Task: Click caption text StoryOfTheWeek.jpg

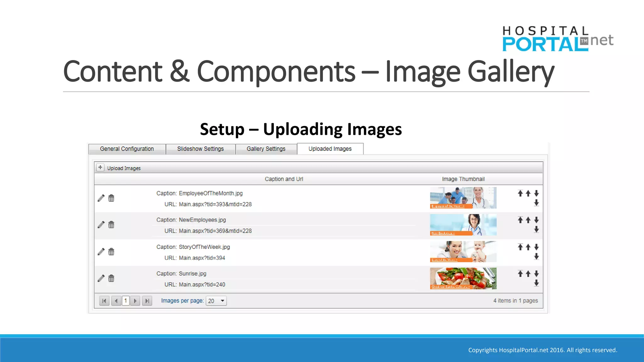Action: (x=204, y=247)
